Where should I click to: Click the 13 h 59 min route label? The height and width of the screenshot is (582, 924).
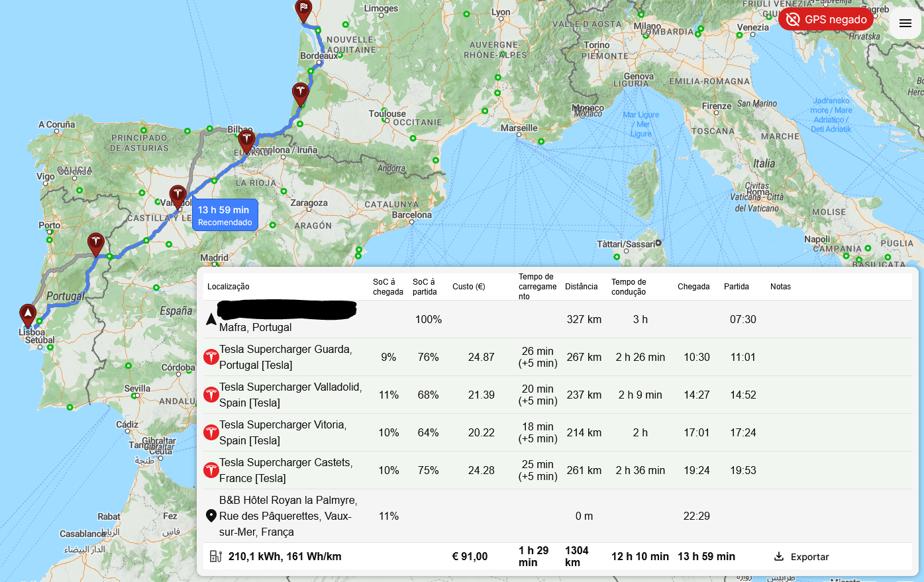click(x=225, y=215)
